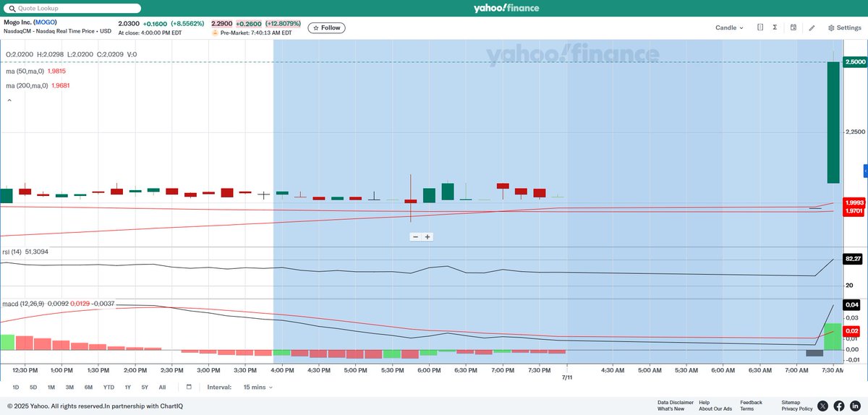Click the 7/11 date marker on time axis
The width and height of the screenshot is (868, 415).
tap(567, 377)
